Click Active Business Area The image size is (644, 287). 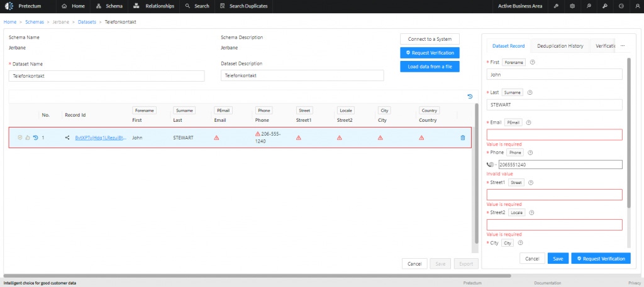pyautogui.click(x=520, y=6)
